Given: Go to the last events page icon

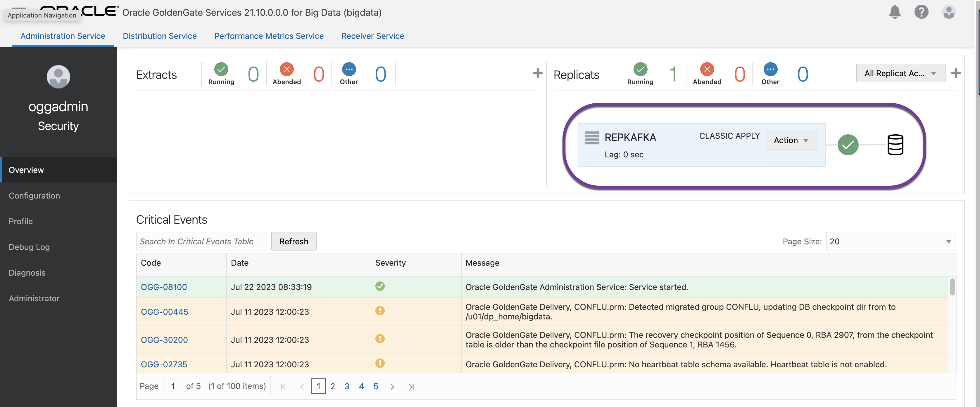Looking at the screenshot, I should click(411, 387).
